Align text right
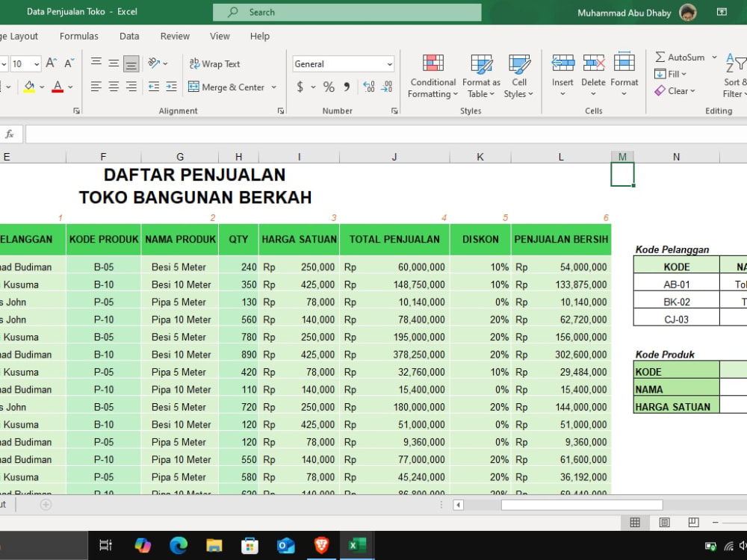The width and height of the screenshot is (747, 560). click(x=131, y=87)
